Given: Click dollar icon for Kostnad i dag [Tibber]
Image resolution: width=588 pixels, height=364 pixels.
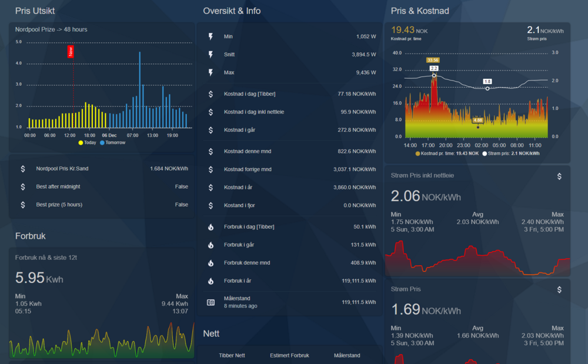Looking at the screenshot, I should (x=211, y=94).
